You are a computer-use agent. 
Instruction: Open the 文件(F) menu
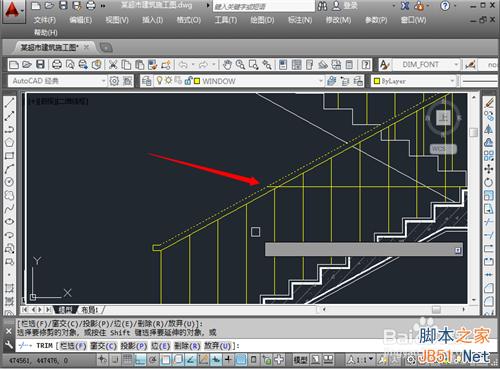point(45,20)
